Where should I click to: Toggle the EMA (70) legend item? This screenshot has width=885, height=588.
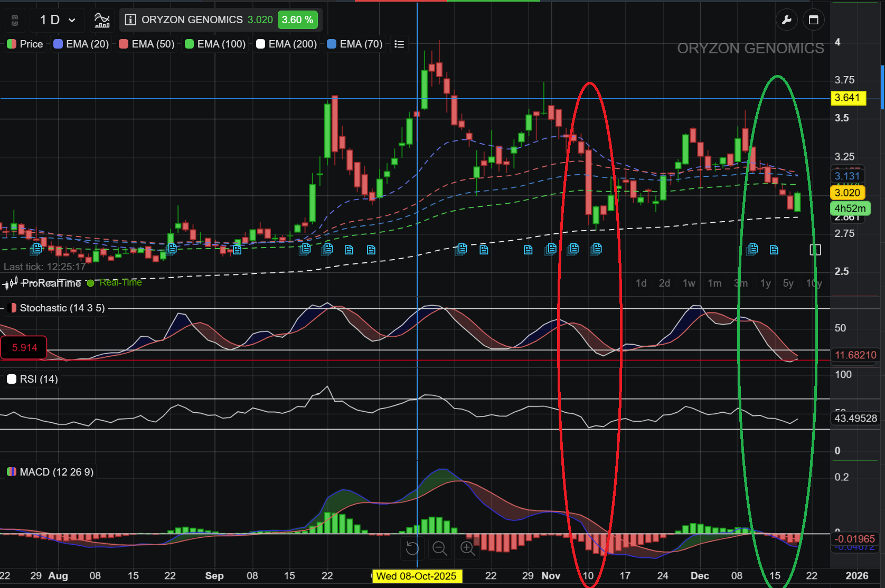pos(355,44)
